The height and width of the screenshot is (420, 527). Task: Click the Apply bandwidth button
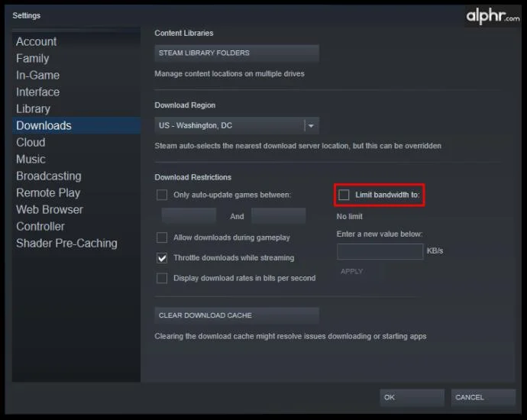[352, 272]
